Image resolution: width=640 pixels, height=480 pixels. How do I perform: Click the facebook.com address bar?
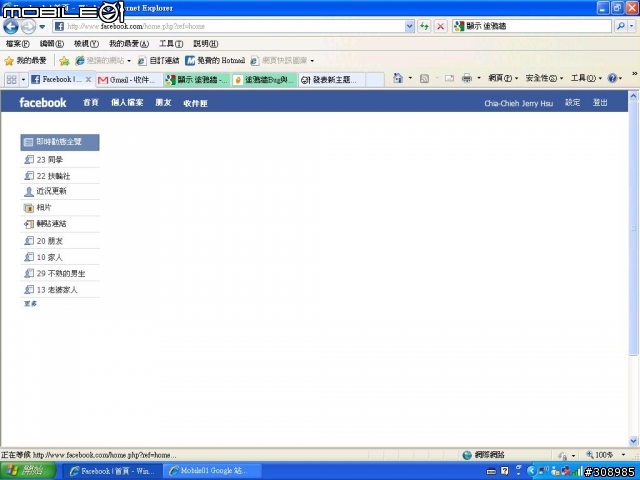(x=229, y=27)
